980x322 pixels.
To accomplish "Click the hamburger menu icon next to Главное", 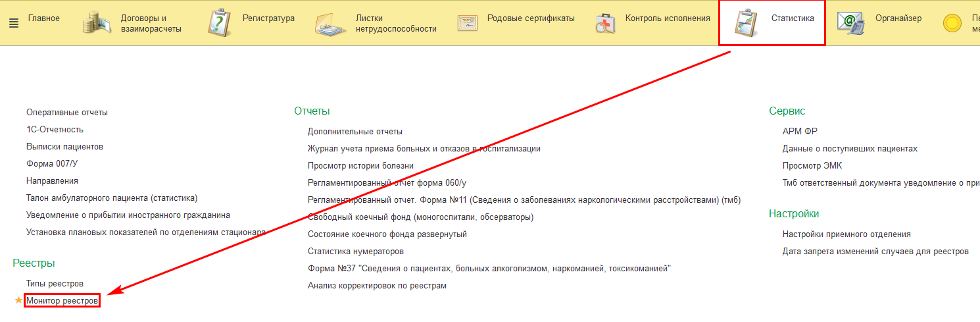I will click(x=14, y=22).
